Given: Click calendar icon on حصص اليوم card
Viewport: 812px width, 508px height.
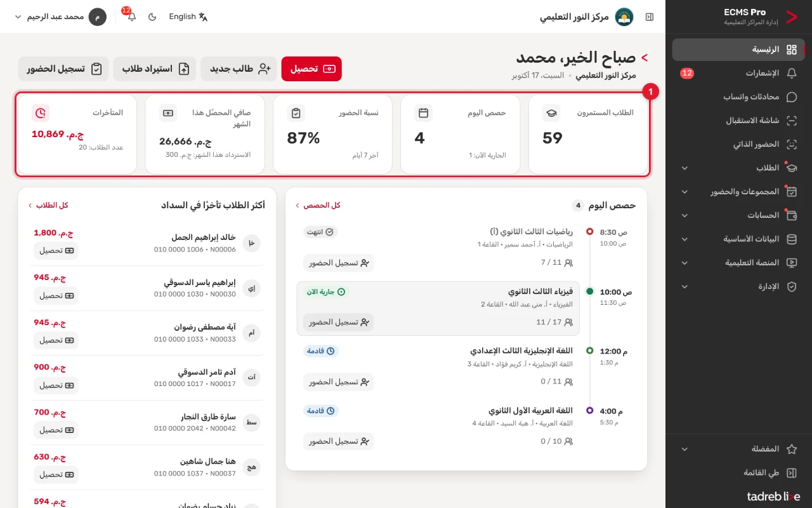Looking at the screenshot, I should [x=424, y=113].
